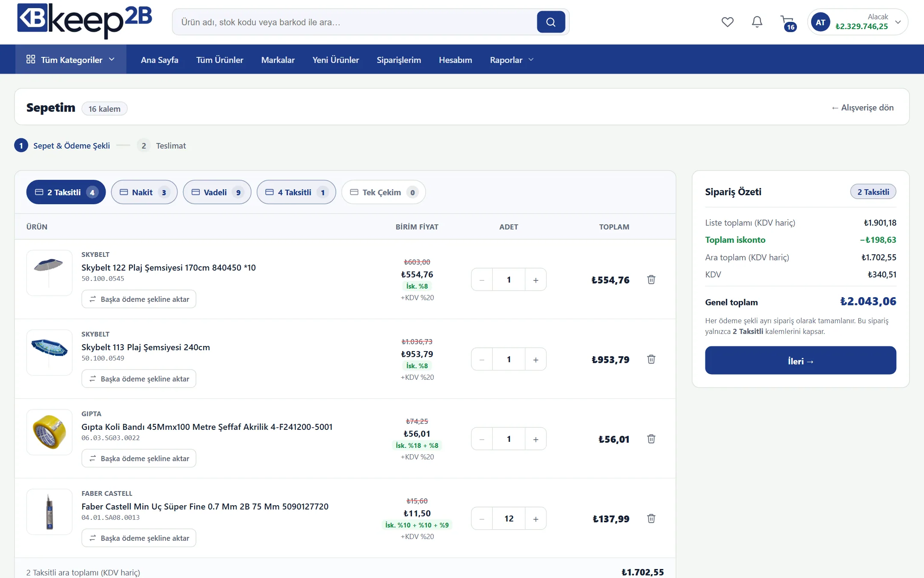Click Alışverişe dön link

(x=862, y=107)
